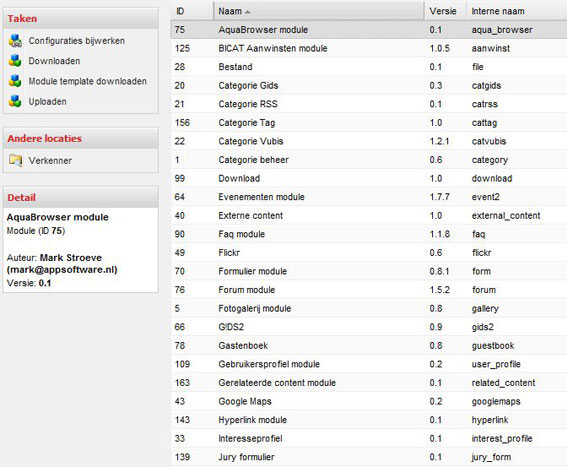Open the Verkenner location link
The height and width of the screenshot is (467, 567).
click(x=50, y=161)
